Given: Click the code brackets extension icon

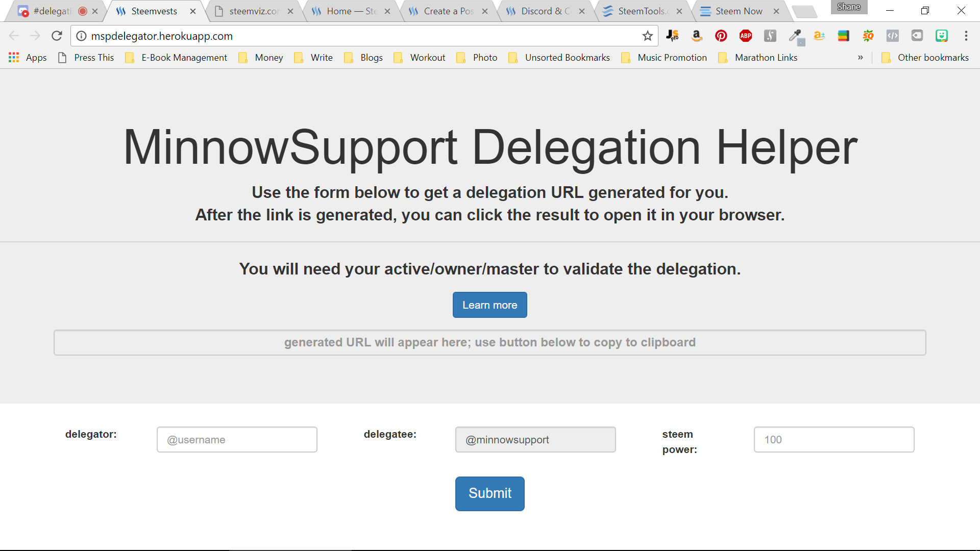Looking at the screenshot, I should coord(893,36).
